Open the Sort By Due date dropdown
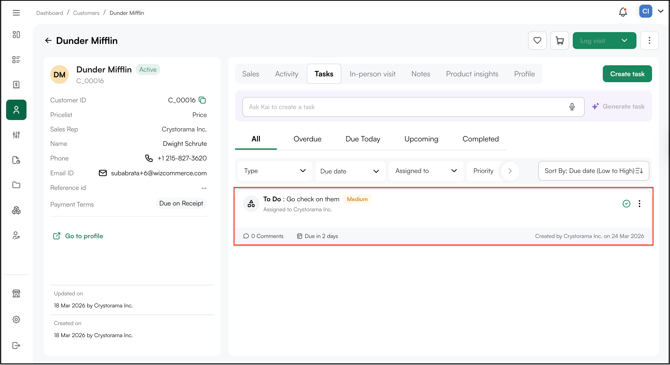Viewport: 670px width, 365px height. pos(594,171)
